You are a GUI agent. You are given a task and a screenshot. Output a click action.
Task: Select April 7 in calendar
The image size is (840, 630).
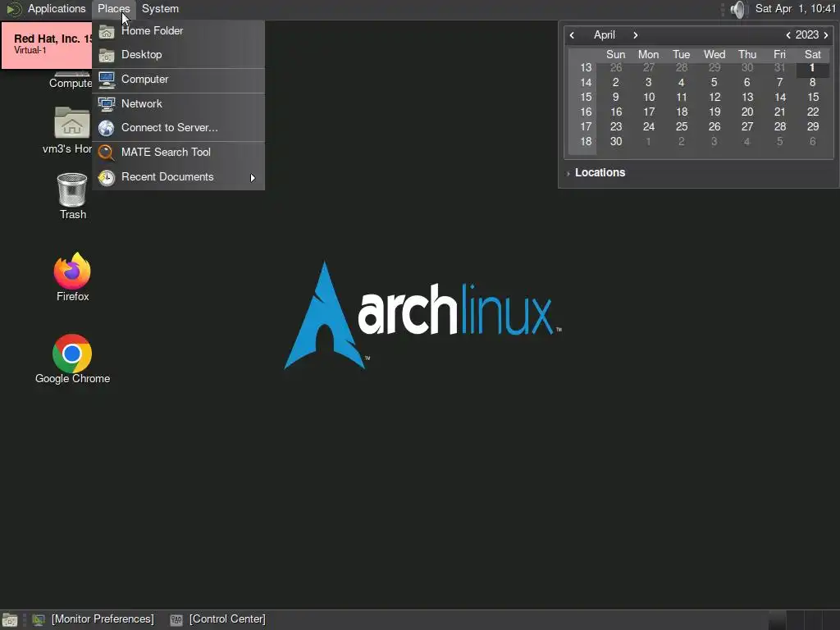(779, 82)
